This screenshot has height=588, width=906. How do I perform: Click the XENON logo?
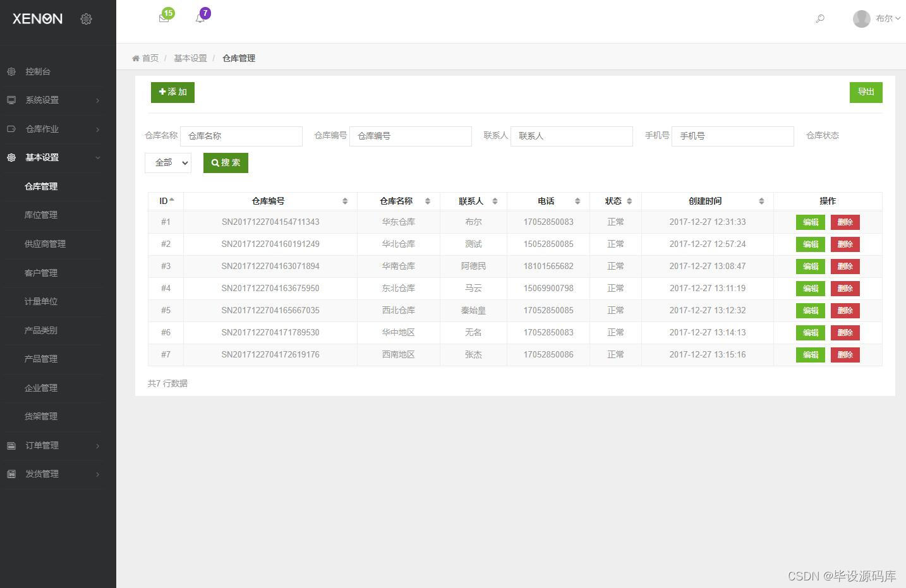coord(37,19)
